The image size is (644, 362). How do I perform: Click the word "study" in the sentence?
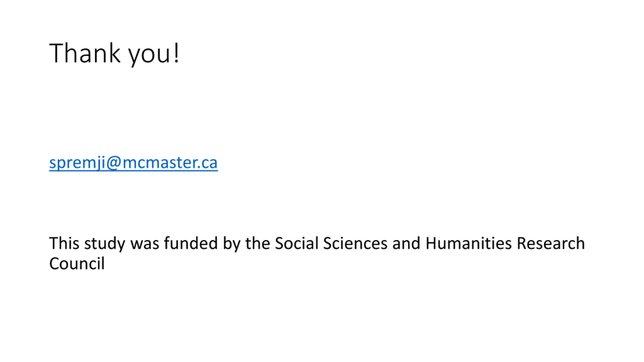click(105, 244)
